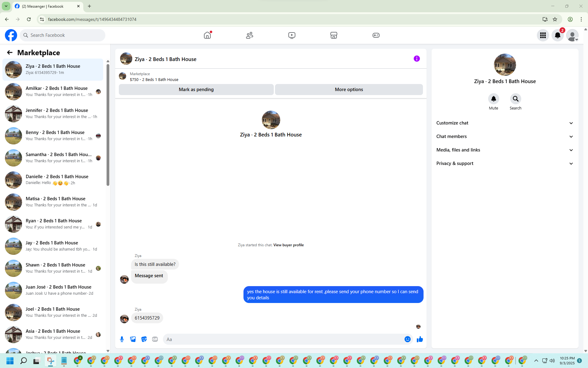588x368 pixels.
Task: Reload the page in the browser
Action: point(29,19)
